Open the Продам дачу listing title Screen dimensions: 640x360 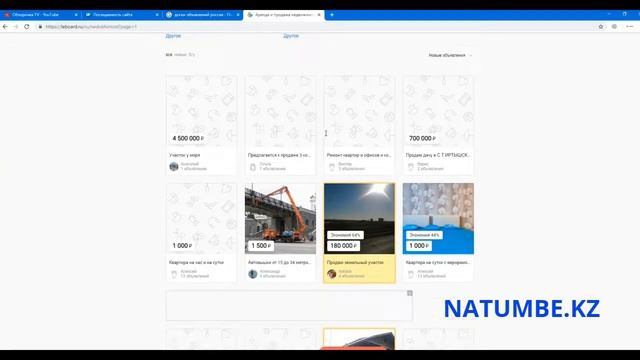pyautogui.click(x=438, y=155)
